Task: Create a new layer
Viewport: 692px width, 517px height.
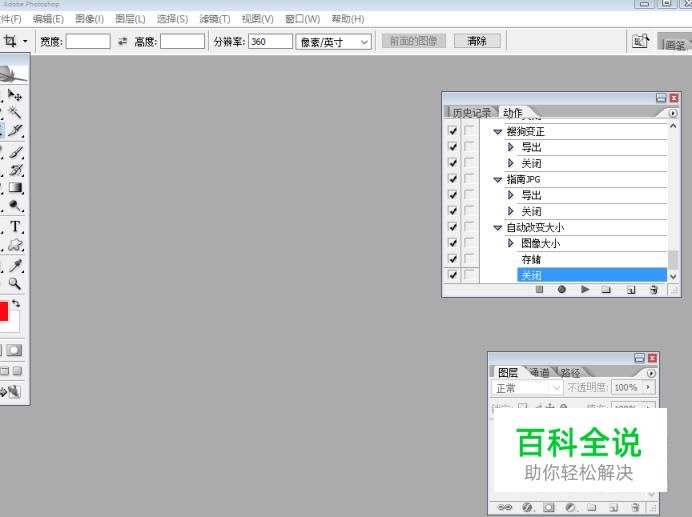Action: (613, 508)
